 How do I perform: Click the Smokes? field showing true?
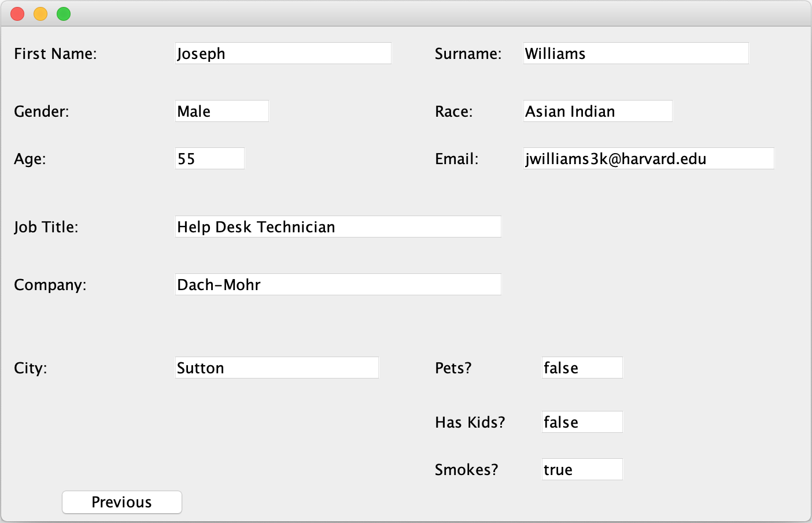coord(581,469)
